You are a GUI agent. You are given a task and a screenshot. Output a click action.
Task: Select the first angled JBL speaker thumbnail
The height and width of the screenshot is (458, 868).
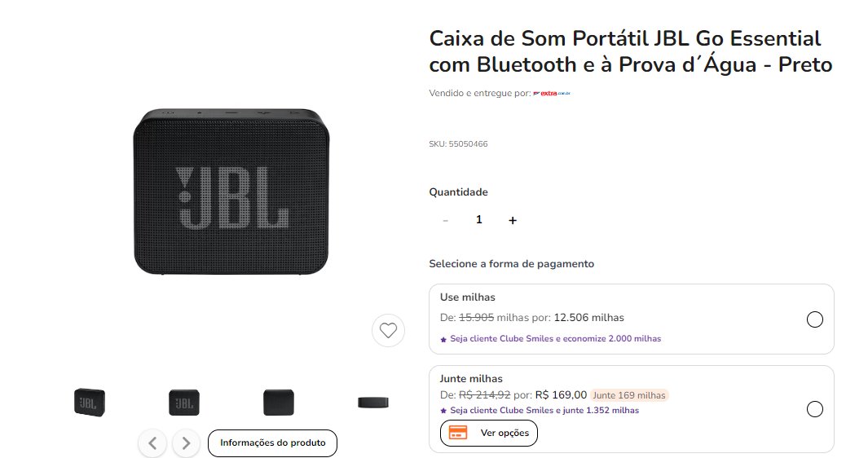(x=90, y=403)
